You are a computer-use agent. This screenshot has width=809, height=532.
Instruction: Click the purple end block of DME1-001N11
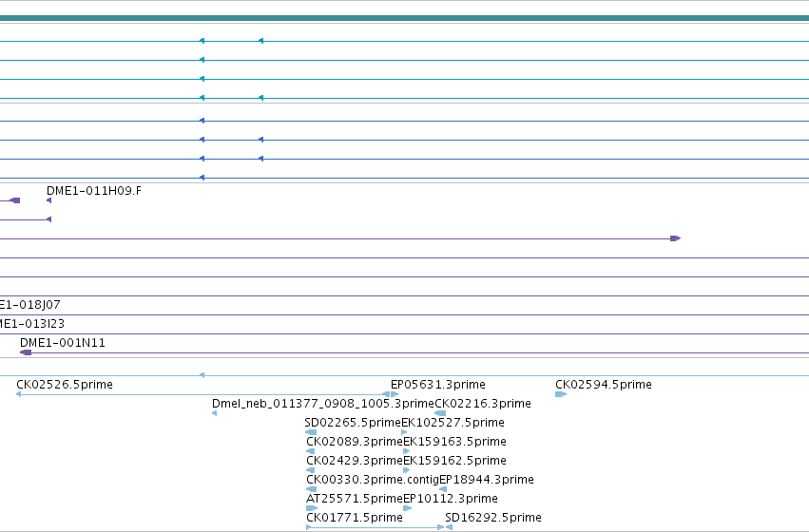coord(26,352)
